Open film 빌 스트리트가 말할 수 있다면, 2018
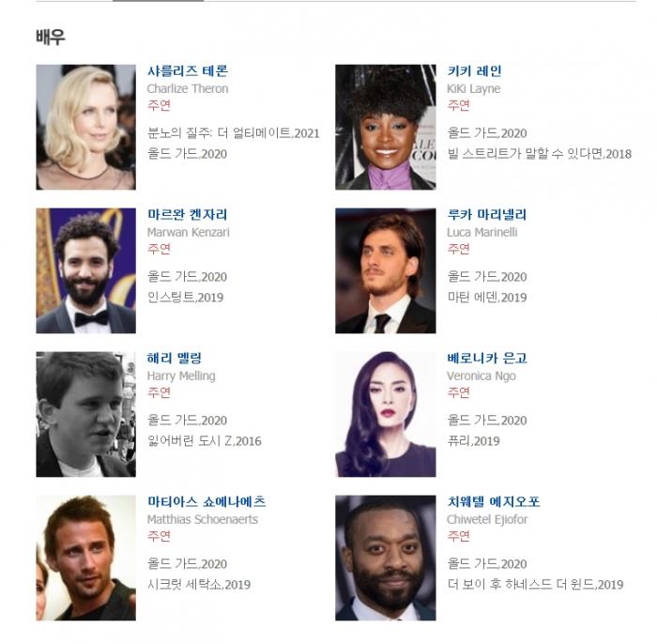Viewport: 657px width, 644px height. pyautogui.click(x=540, y=154)
